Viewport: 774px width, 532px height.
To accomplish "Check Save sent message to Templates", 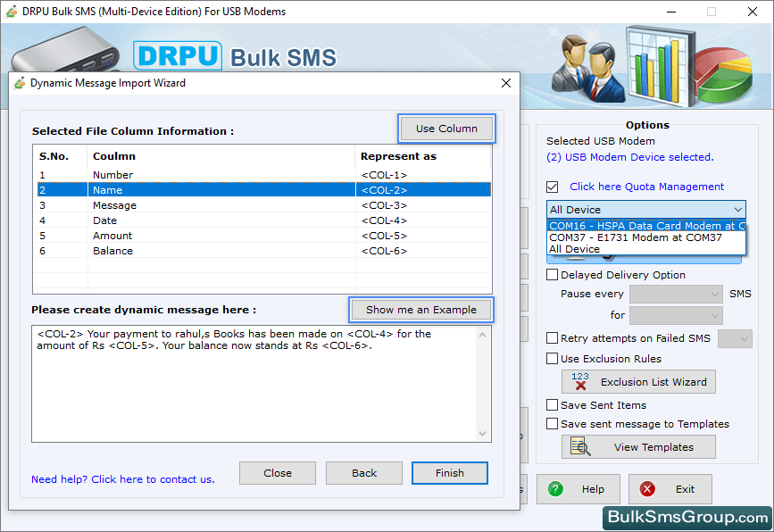I will 552,423.
